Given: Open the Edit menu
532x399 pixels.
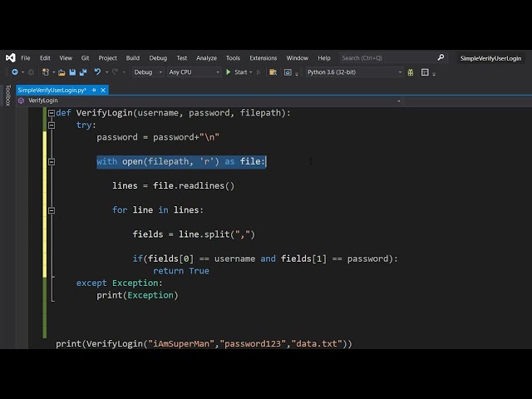Looking at the screenshot, I should 45,58.
